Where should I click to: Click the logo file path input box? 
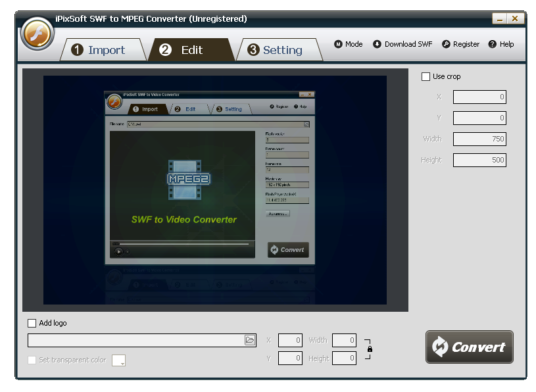coord(132,340)
